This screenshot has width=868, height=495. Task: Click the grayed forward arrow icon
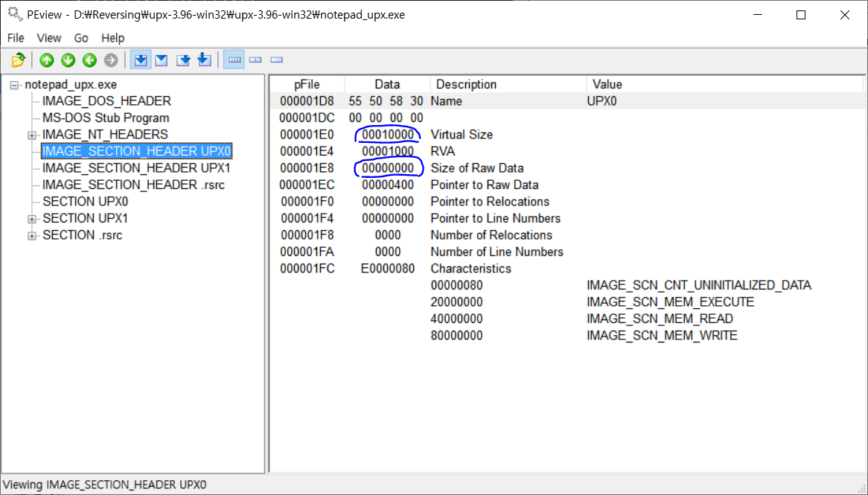pos(111,60)
